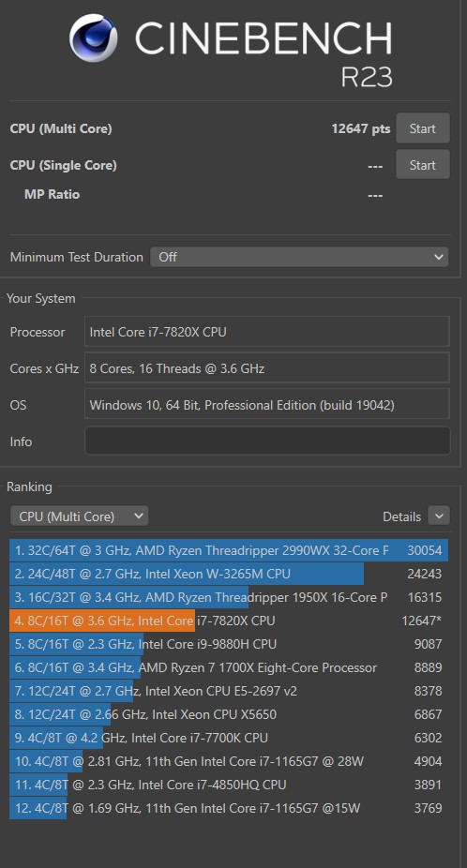Click the 24243 score value
The height and width of the screenshot is (868, 467).
(425, 574)
